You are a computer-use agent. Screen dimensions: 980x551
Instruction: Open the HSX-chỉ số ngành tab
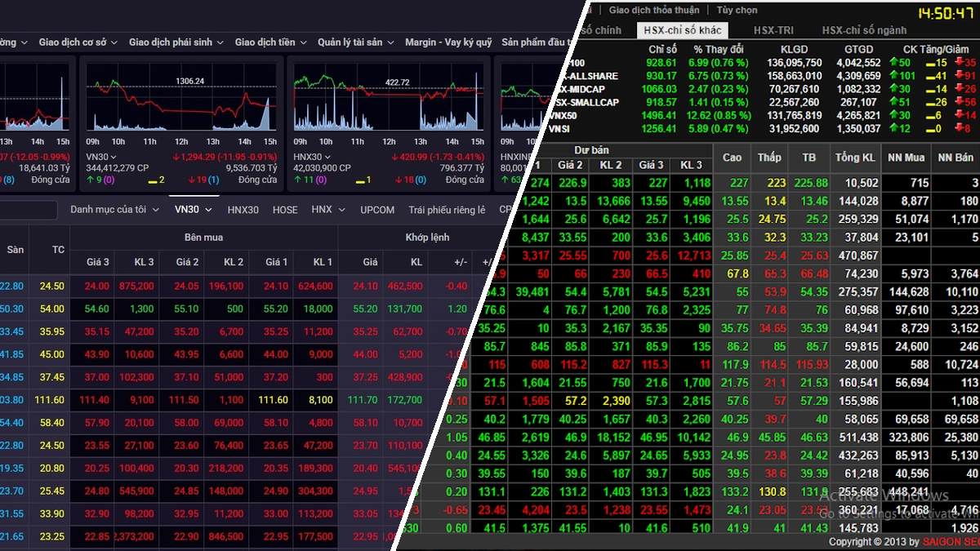point(864,30)
